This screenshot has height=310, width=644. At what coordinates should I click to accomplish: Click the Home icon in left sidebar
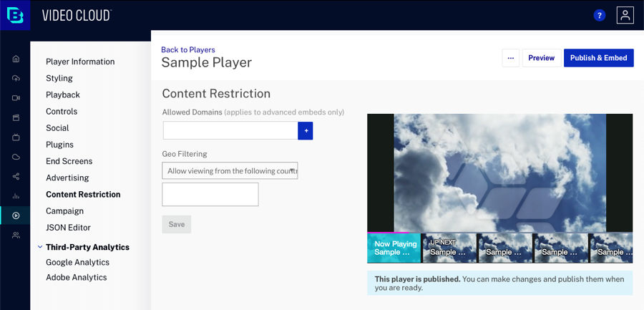pyautogui.click(x=16, y=59)
